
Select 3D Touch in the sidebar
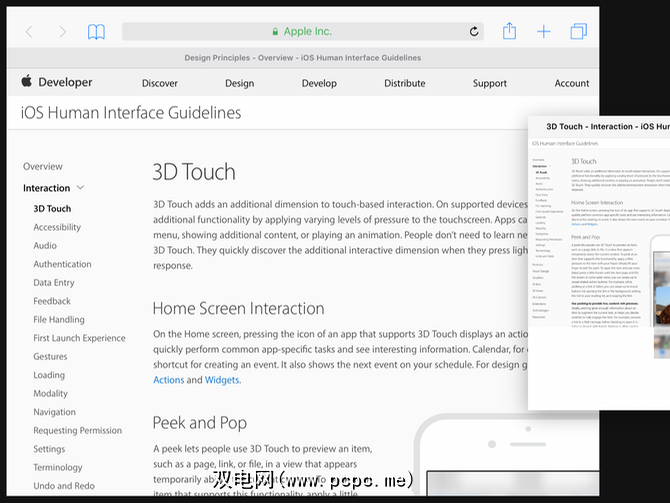point(52,209)
